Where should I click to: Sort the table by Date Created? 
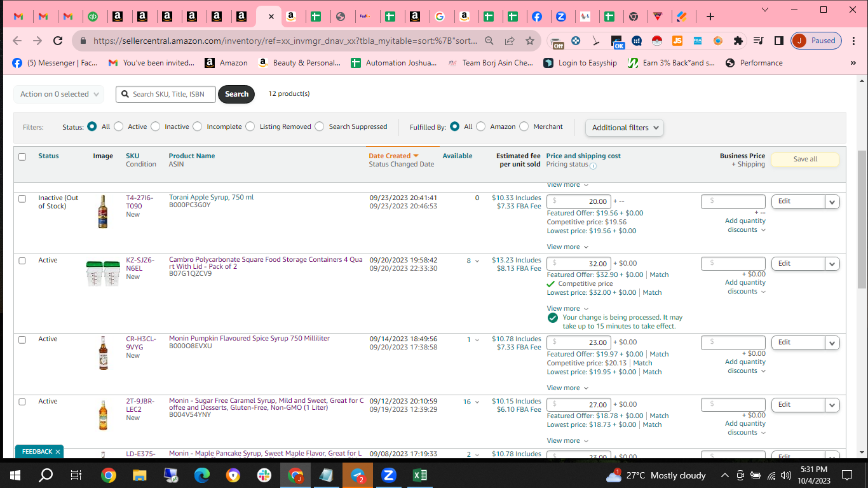[393, 156]
